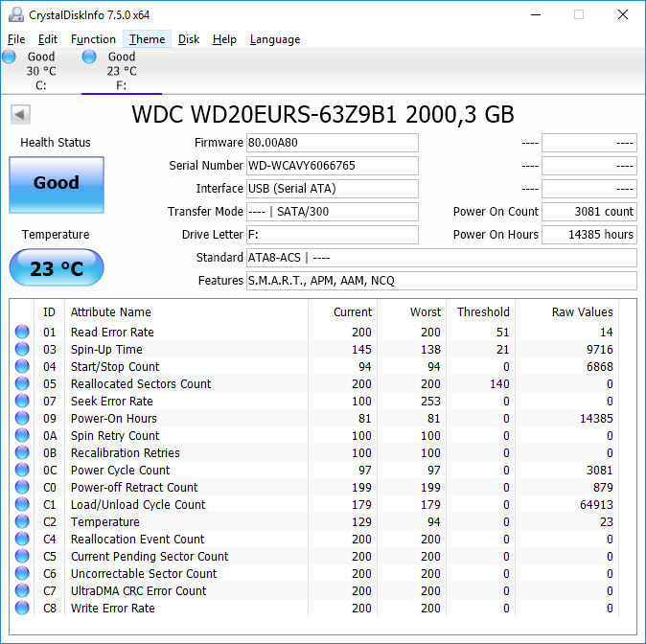Viewport: 646px width, 644px height.
Task: Open the File menu
Action: pos(16,39)
